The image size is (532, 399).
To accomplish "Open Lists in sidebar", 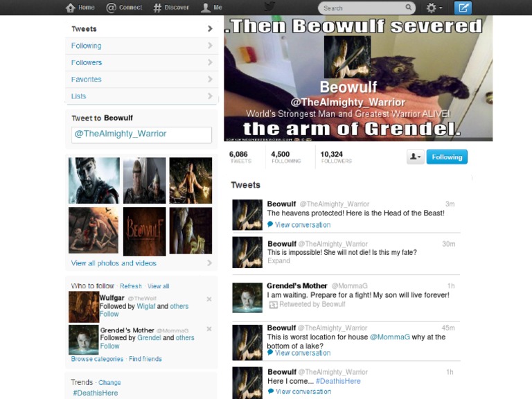I will (x=142, y=96).
